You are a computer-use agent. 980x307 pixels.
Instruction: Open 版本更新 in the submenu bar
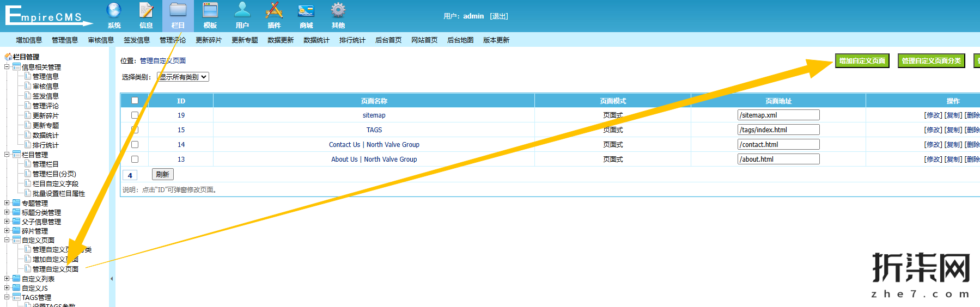[496, 40]
